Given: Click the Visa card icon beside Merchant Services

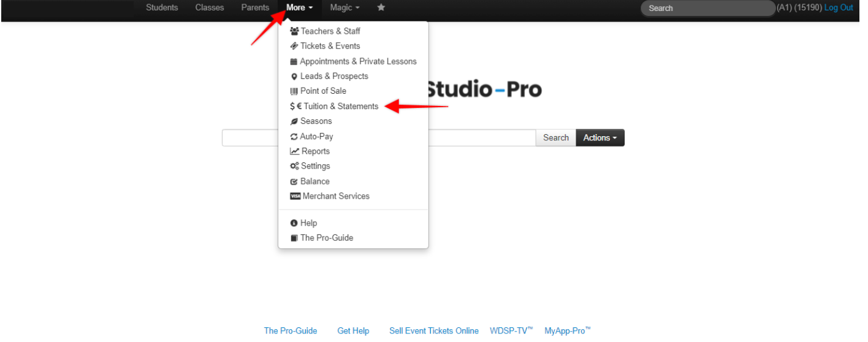Looking at the screenshot, I should point(295,196).
